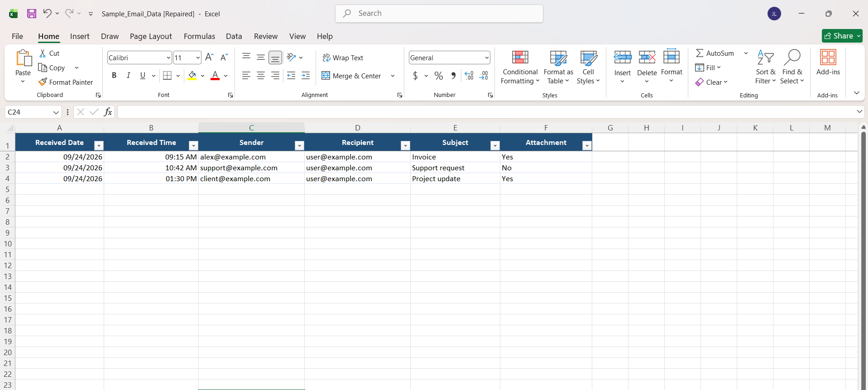Decrease indent of the cell
The image size is (868, 390).
point(291,76)
